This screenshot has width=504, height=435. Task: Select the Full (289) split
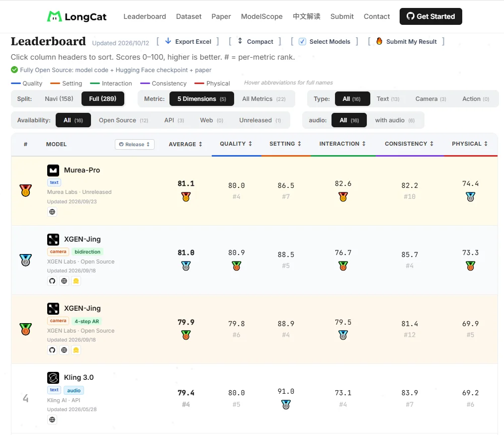(102, 99)
